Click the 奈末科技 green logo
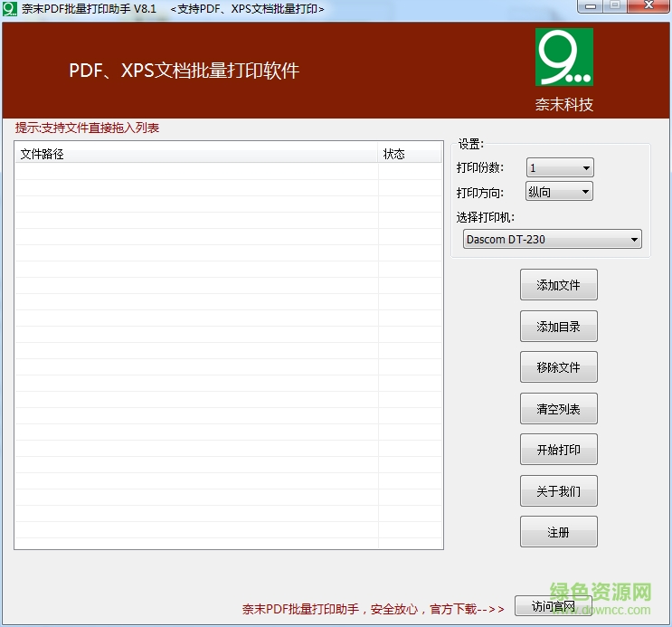This screenshot has height=627, width=672. point(564,57)
